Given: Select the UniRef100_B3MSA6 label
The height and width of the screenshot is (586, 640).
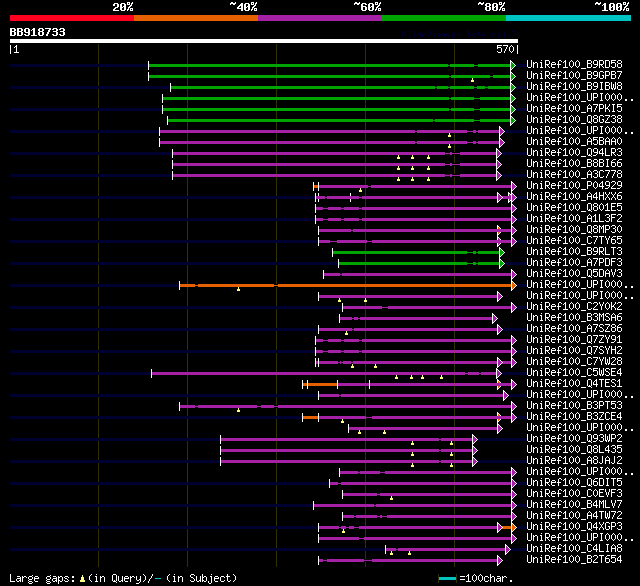Looking at the screenshot, I should click(x=574, y=318).
